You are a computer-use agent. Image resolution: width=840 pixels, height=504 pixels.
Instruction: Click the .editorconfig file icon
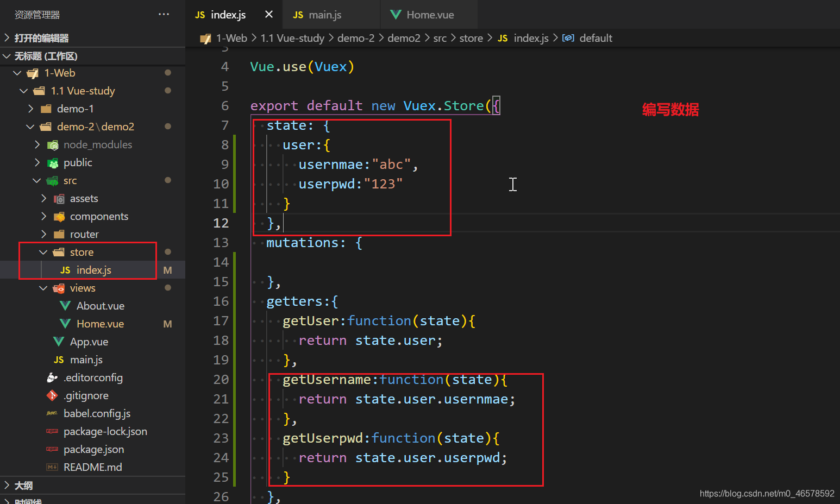click(52, 377)
